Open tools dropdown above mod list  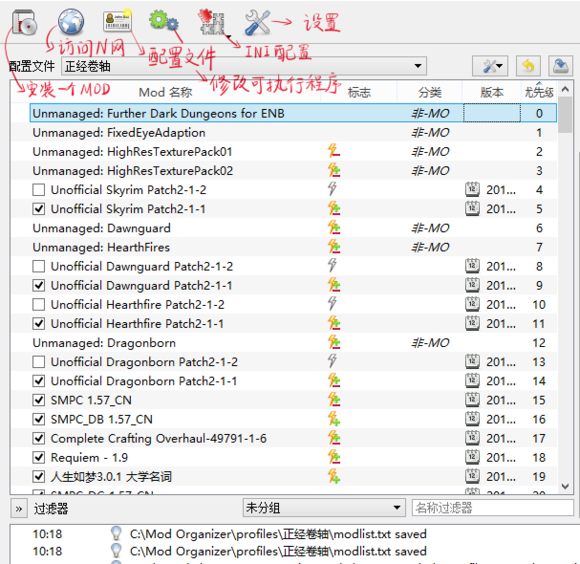click(x=490, y=67)
